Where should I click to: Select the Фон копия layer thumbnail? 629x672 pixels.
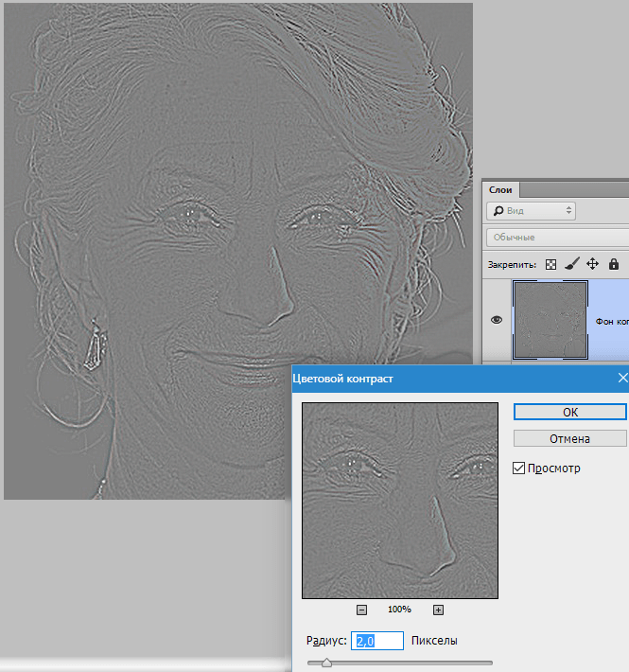[550, 320]
